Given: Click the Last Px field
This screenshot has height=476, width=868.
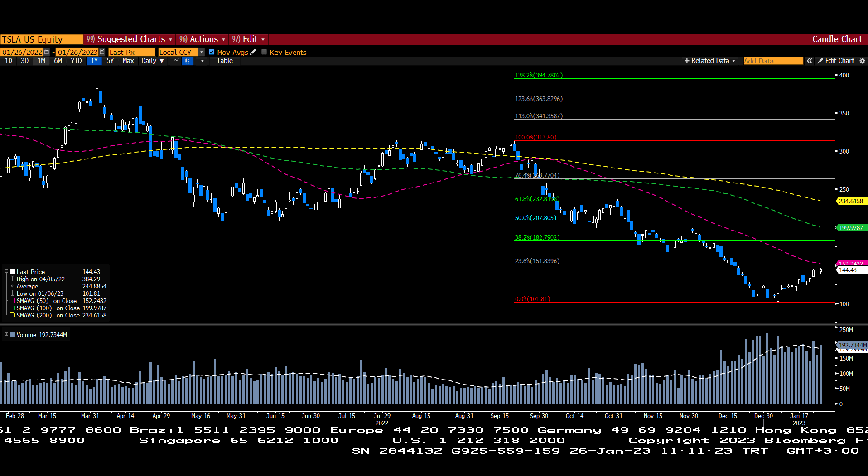Looking at the screenshot, I should click(x=131, y=52).
